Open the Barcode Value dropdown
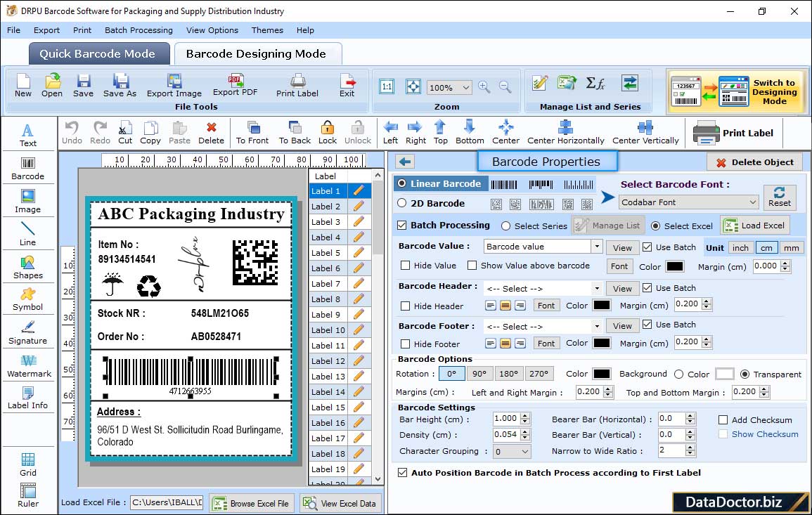 point(597,247)
